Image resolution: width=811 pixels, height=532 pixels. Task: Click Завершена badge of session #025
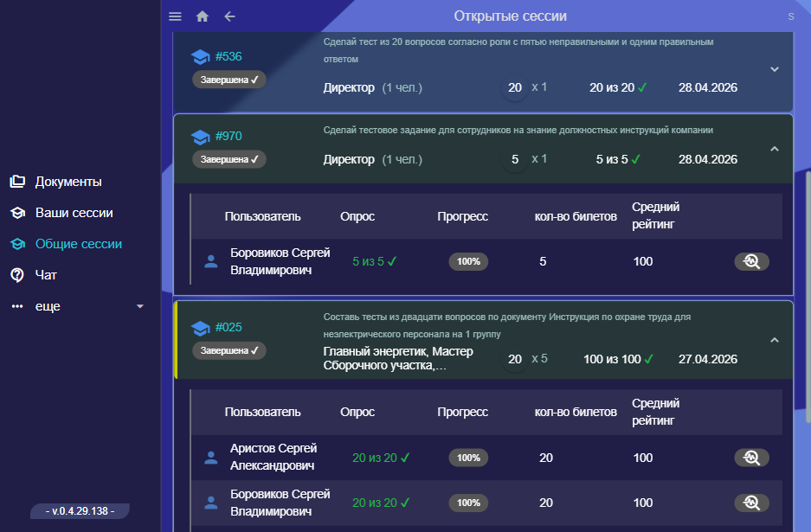point(229,350)
